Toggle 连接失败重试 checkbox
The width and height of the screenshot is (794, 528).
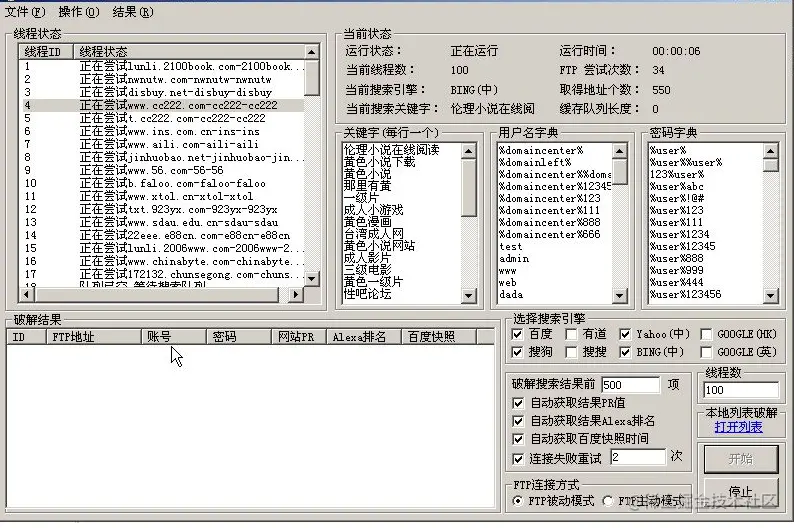(x=518, y=459)
